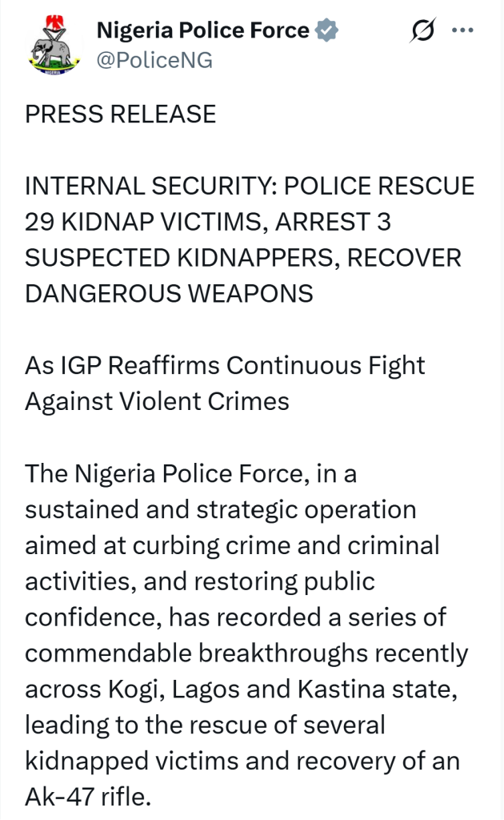The width and height of the screenshot is (504, 820).
Task: Click the INTERNAL SECURITY: POLICE RESCUE headline line
Action: click(250, 186)
